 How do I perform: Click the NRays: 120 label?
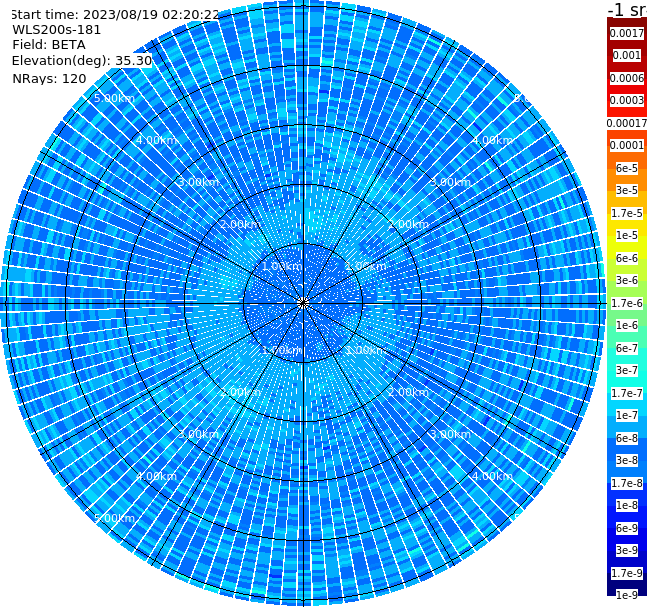tap(49, 78)
